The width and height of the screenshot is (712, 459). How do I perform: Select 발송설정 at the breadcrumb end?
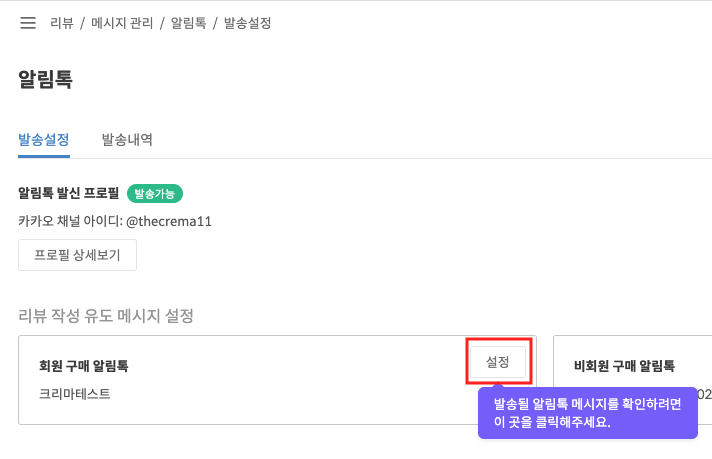point(248,22)
